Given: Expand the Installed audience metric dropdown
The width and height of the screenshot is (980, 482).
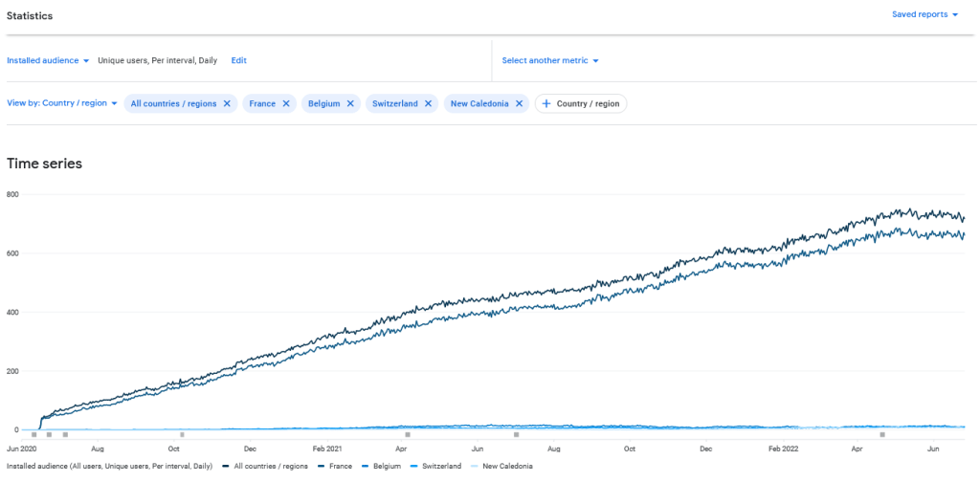Looking at the screenshot, I should 48,60.
